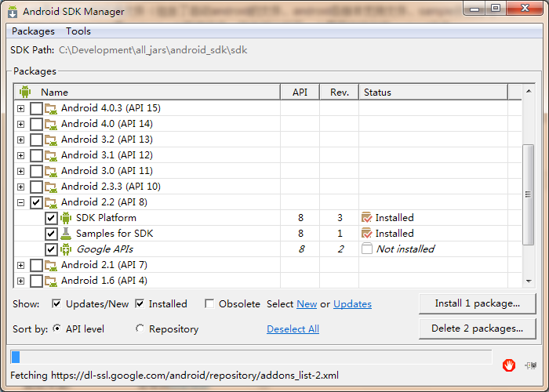549x392 pixels.
Task: Click the SDK Platform android robot icon
Action: coord(66,218)
